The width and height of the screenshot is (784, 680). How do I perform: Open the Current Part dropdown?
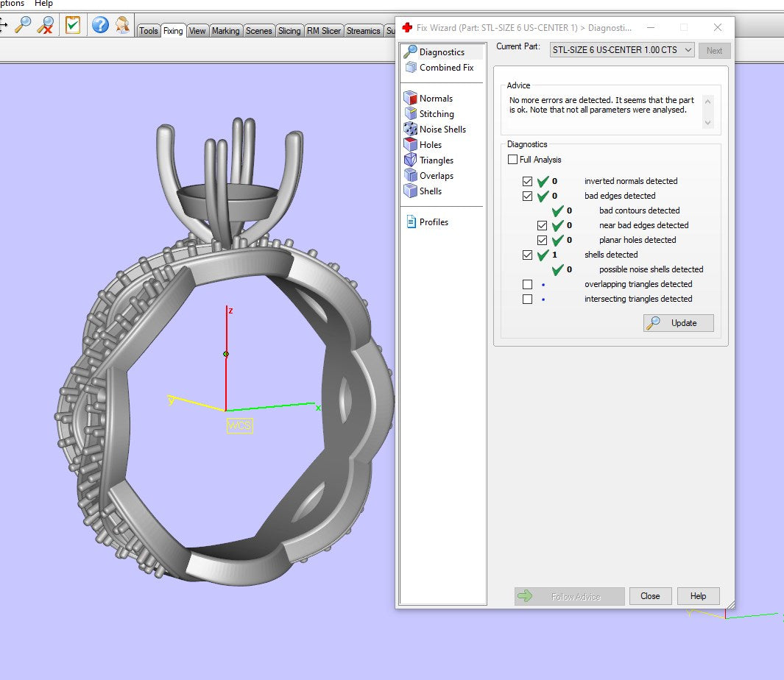click(622, 50)
